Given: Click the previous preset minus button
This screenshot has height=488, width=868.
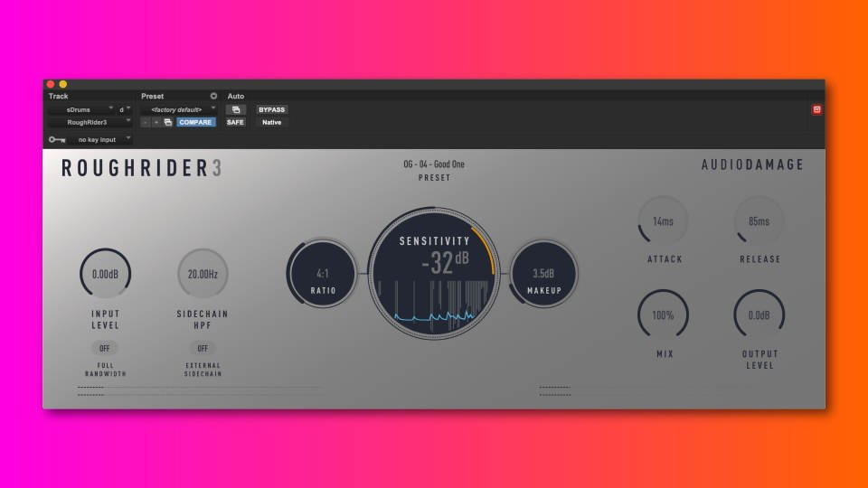Looking at the screenshot, I should [x=146, y=122].
